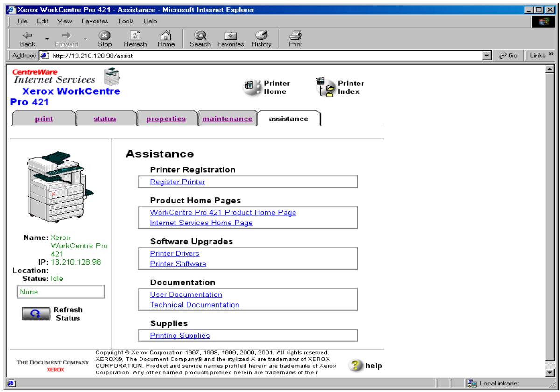The width and height of the screenshot is (560, 392).
Task: Open the User Documentation link
Action: (186, 294)
